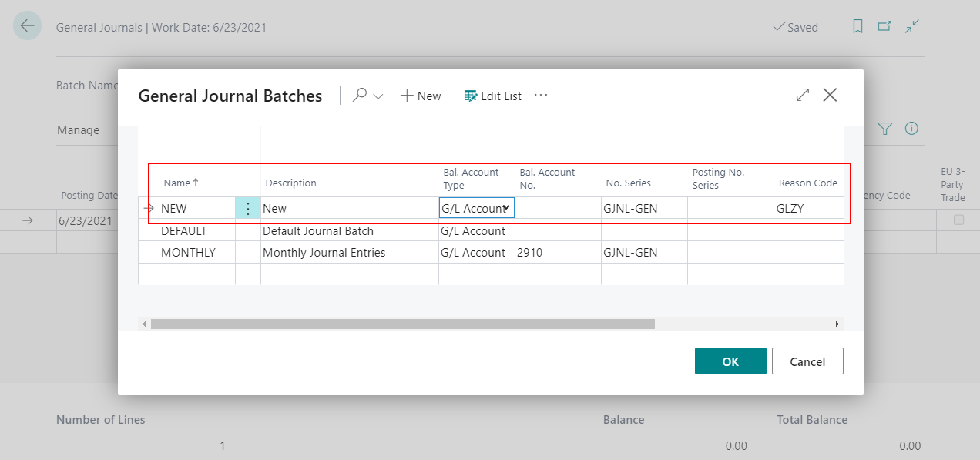
Task: Expand the search chevron
Action: click(x=377, y=96)
